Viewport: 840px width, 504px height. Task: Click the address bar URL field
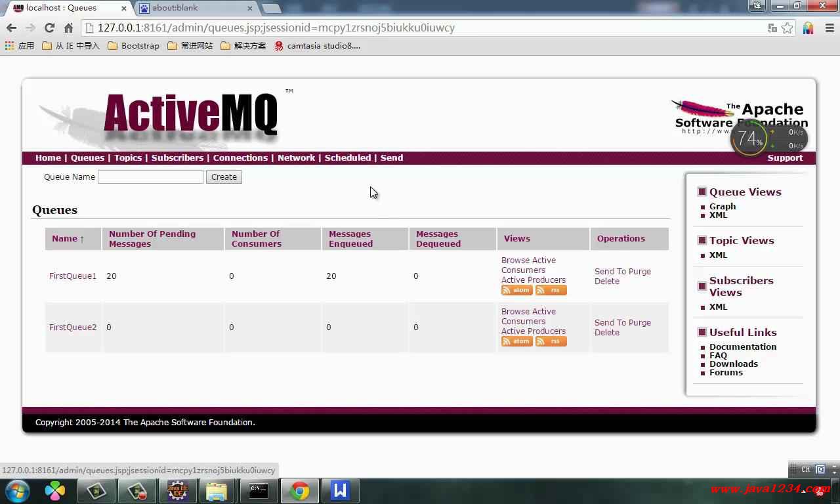click(x=420, y=28)
